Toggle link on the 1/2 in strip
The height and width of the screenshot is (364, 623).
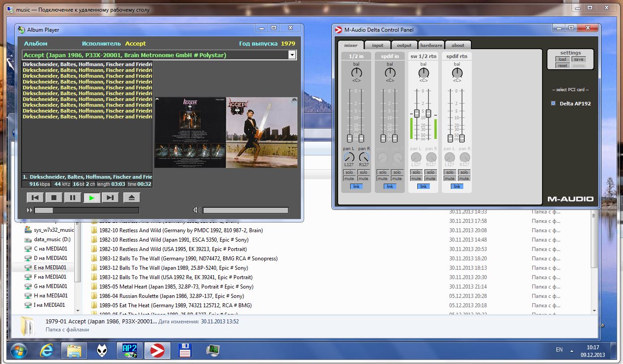[x=356, y=186]
